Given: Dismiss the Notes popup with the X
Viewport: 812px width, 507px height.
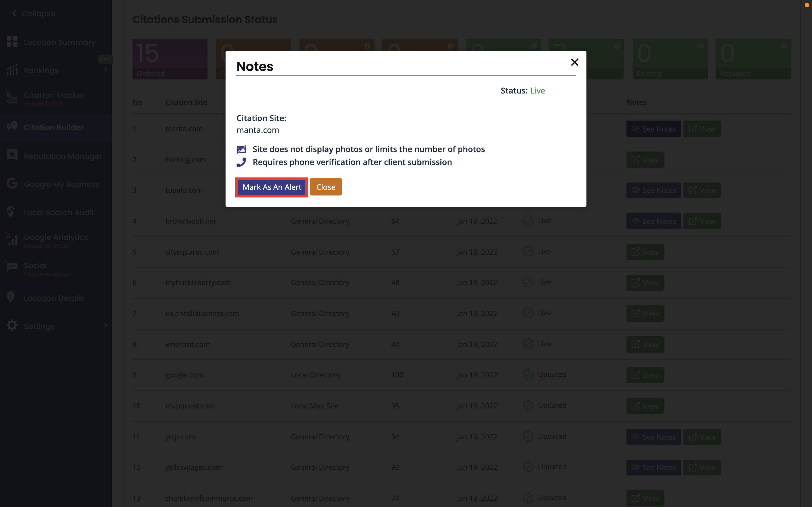Looking at the screenshot, I should coord(574,62).
